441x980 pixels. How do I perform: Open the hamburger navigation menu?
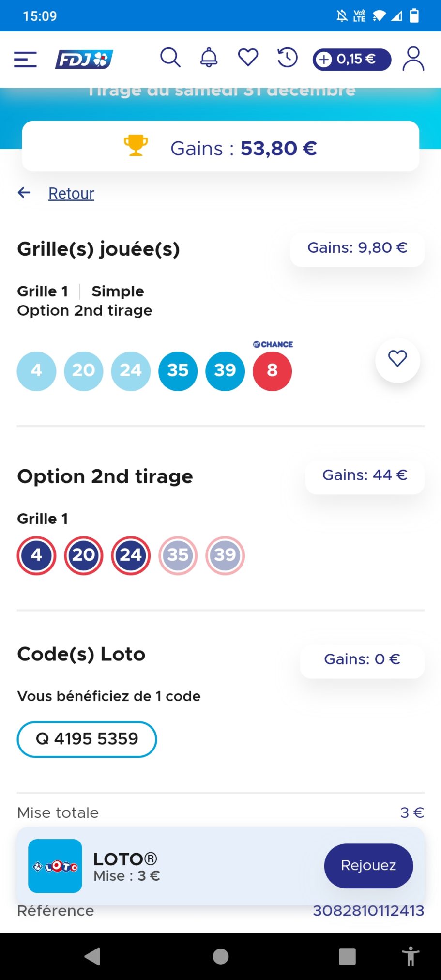click(25, 60)
